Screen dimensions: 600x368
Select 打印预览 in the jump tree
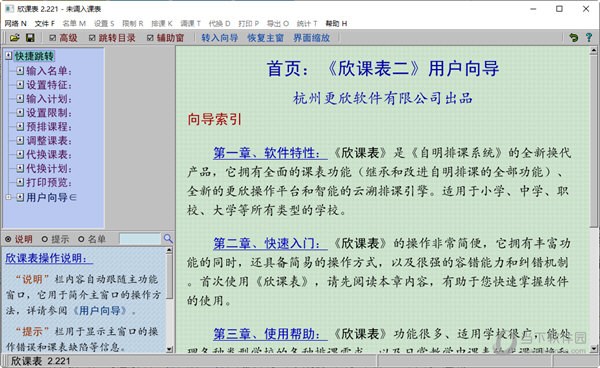[49, 182]
